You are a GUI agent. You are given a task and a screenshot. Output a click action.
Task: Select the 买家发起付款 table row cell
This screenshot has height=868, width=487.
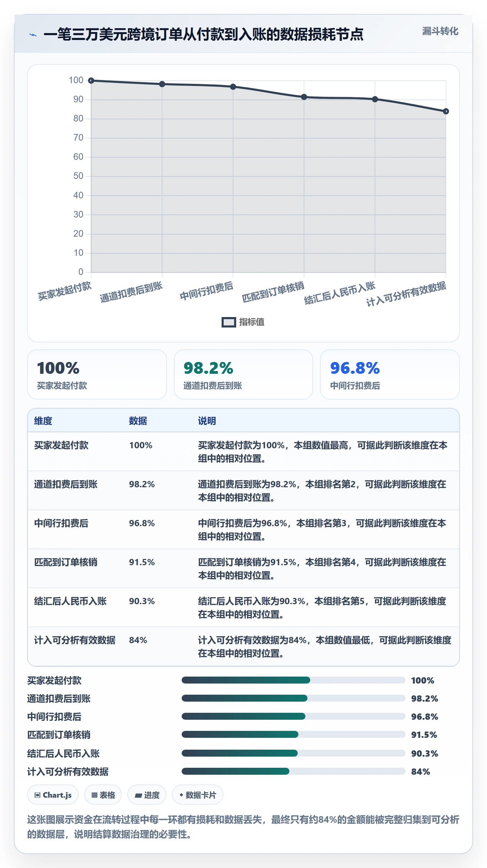(61, 445)
